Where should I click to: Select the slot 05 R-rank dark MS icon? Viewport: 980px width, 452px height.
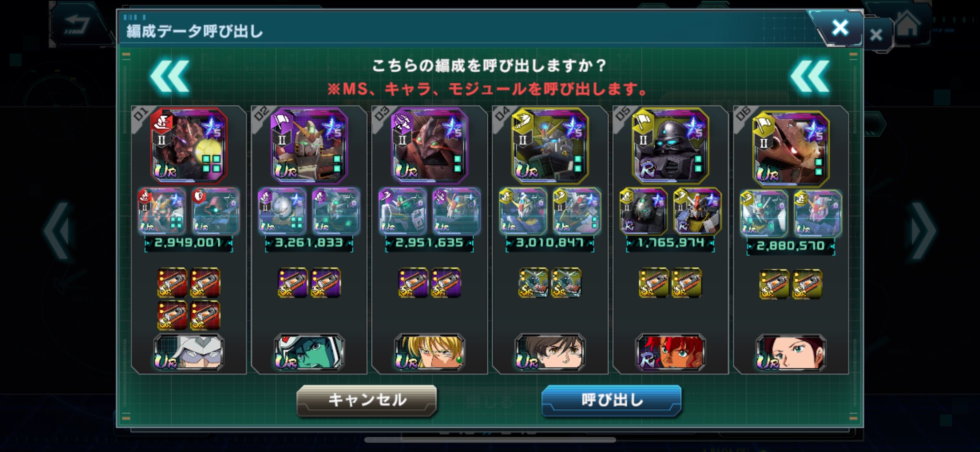click(x=670, y=145)
